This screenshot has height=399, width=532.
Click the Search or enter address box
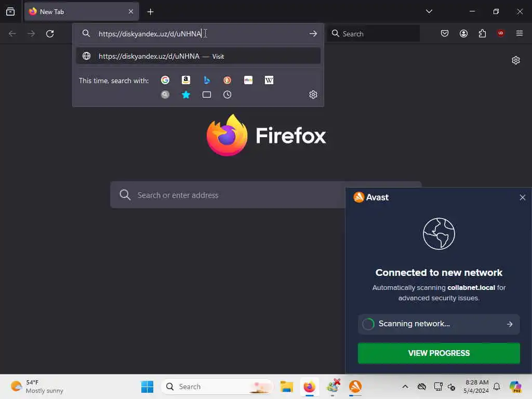(228, 195)
